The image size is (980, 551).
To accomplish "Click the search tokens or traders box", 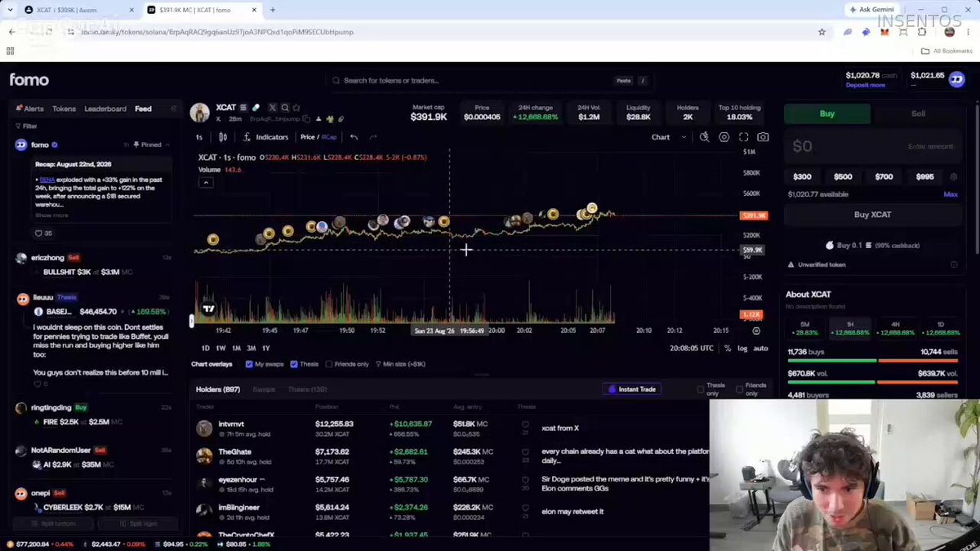I will pyautogui.click(x=491, y=80).
